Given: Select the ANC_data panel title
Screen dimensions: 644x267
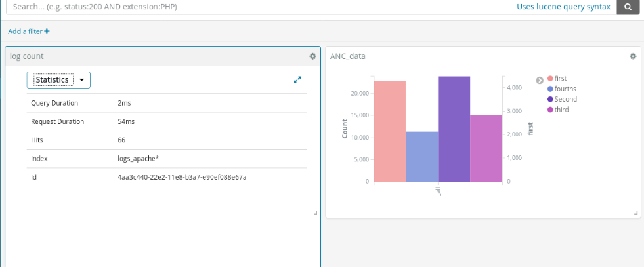Looking at the screenshot, I should pyautogui.click(x=348, y=56).
